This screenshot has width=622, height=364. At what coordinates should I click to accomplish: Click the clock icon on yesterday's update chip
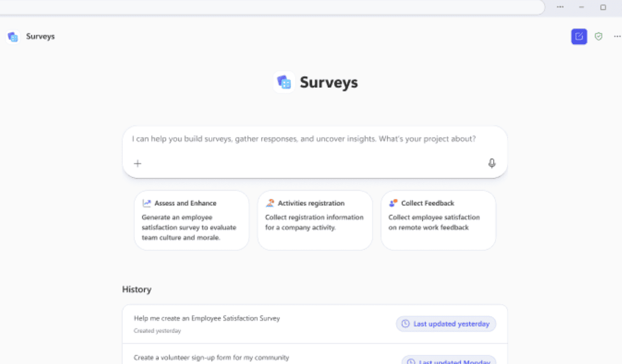(x=405, y=324)
